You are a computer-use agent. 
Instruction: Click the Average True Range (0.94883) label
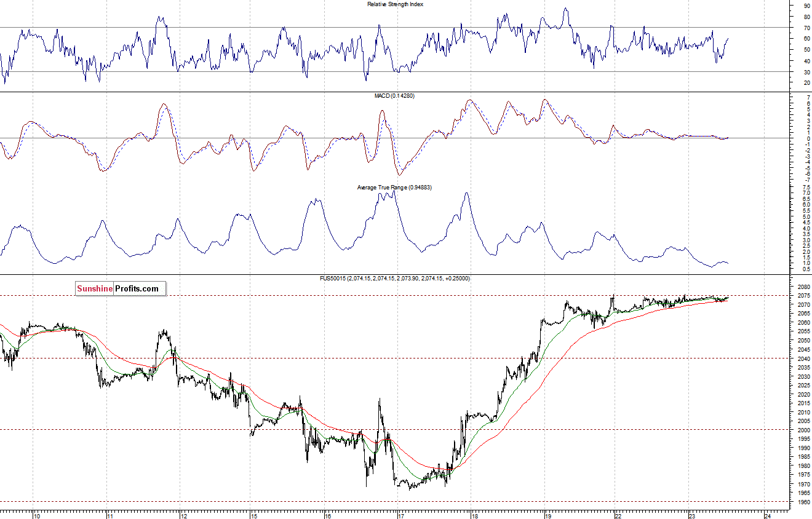[394, 187]
